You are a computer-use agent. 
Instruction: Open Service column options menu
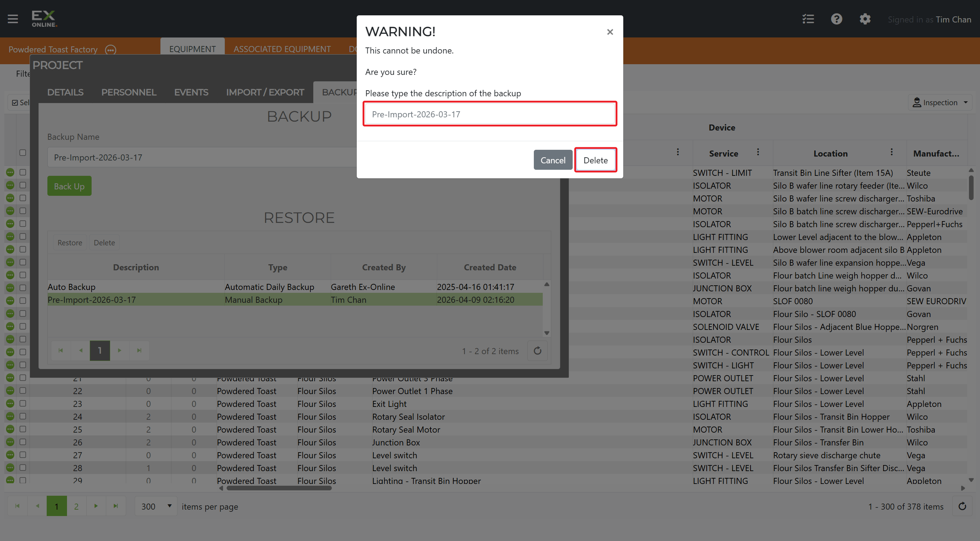[758, 152]
